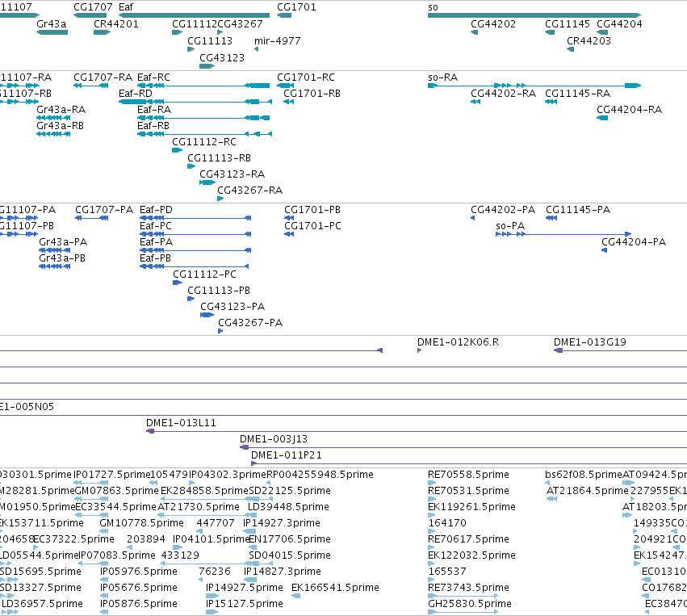
Task: Click the RE73743.5prime cDNA label
Action: (468, 588)
